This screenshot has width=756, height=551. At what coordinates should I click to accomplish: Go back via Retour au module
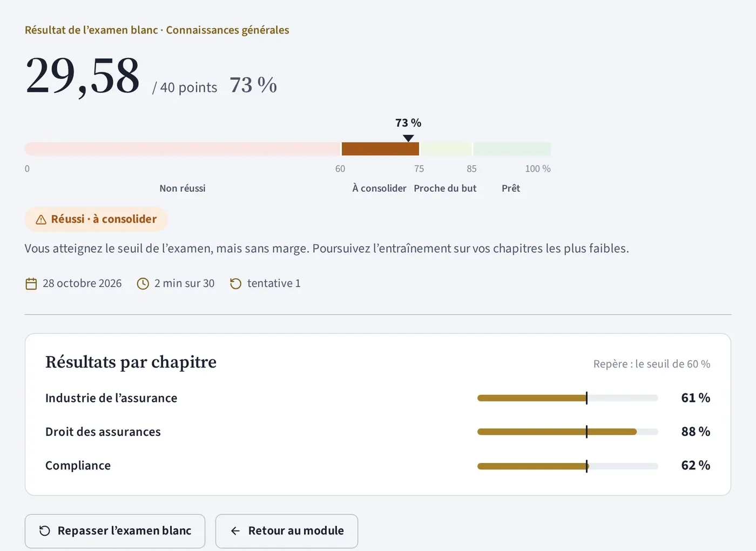click(287, 531)
